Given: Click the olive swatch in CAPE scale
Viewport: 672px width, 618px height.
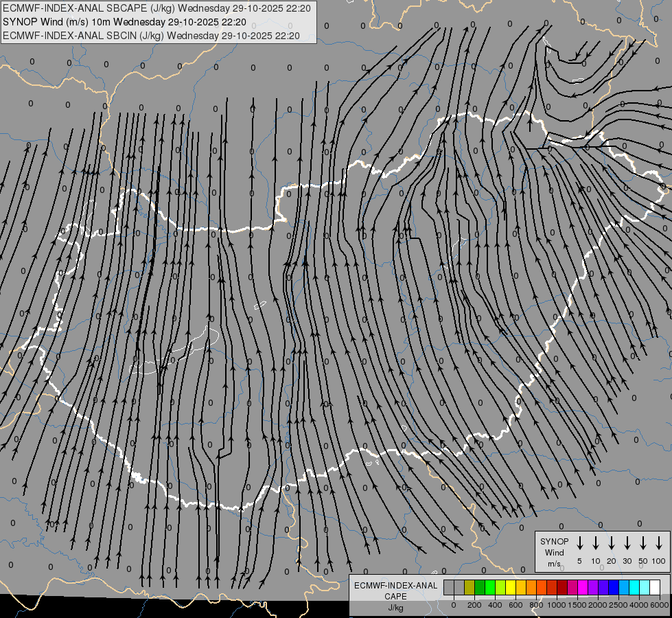Looking at the screenshot, I should tap(470, 587).
